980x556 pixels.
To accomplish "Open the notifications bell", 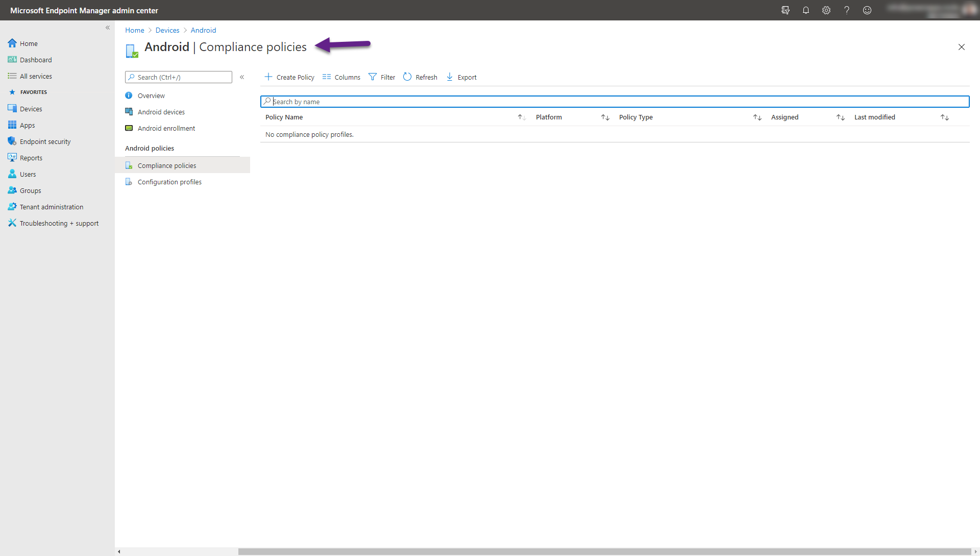I will (806, 10).
